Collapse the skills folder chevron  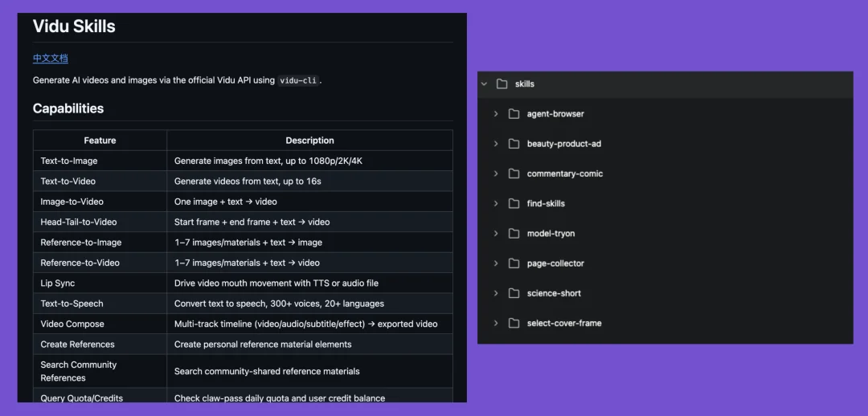(485, 84)
